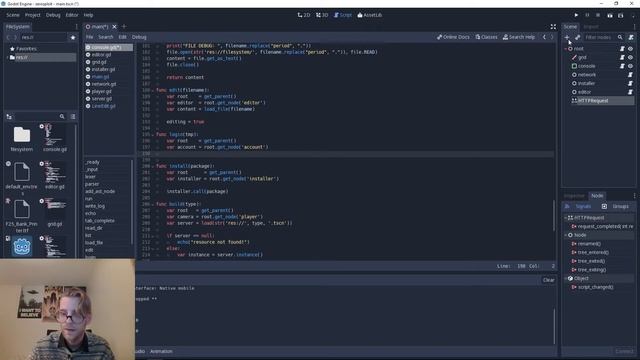Pause the running project
640x360 pixels.
point(587,15)
